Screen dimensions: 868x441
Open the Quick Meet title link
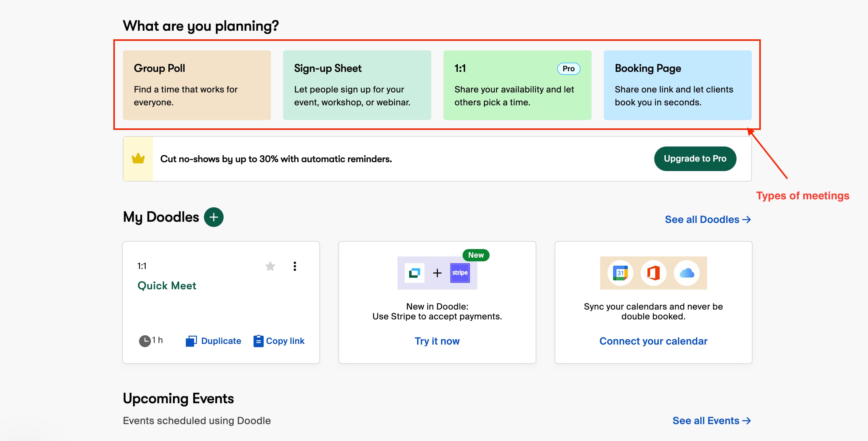pos(167,286)
